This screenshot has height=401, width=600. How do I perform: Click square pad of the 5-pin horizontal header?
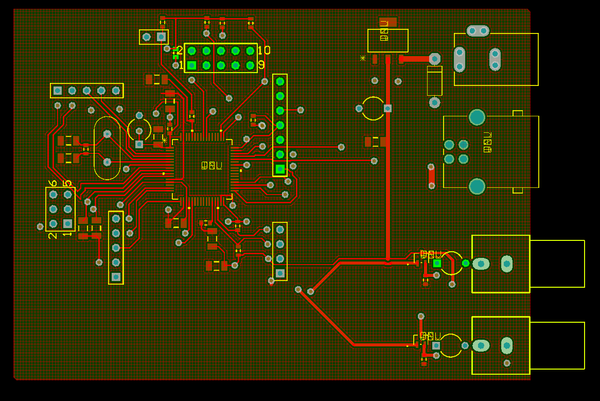[x=57, y=91]
